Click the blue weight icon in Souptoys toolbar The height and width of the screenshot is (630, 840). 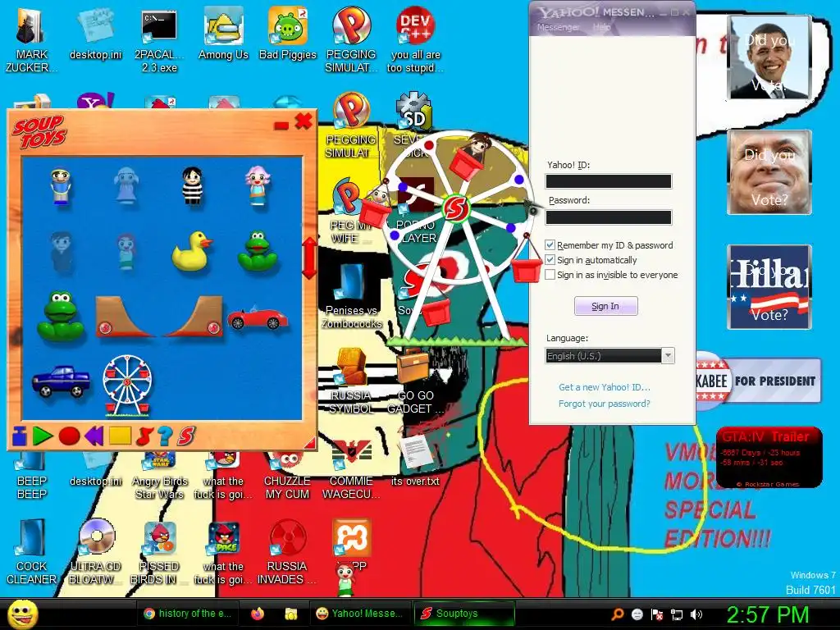[x=20, y=436]
